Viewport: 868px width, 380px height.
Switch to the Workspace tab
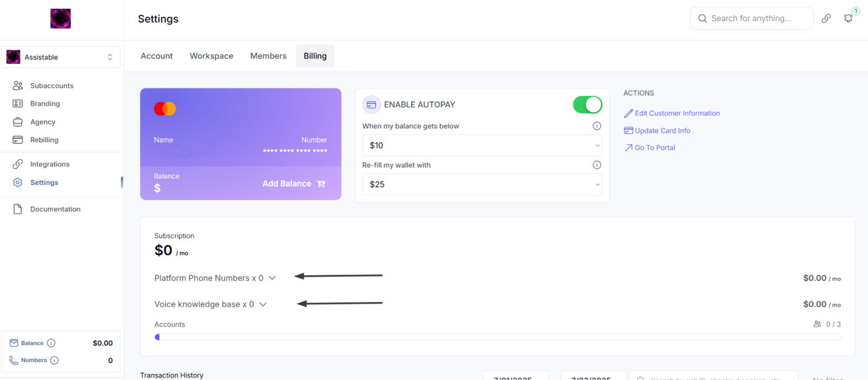coord(211,56)
